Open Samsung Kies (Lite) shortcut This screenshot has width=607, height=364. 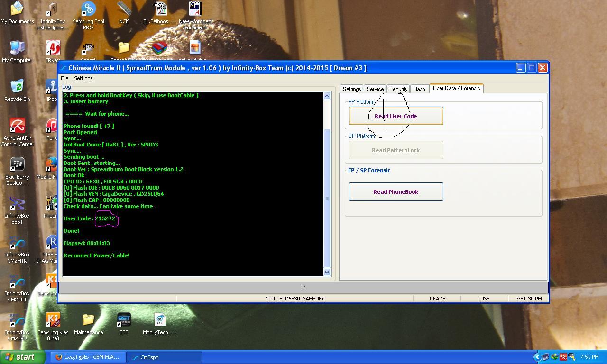pos(53,327)
